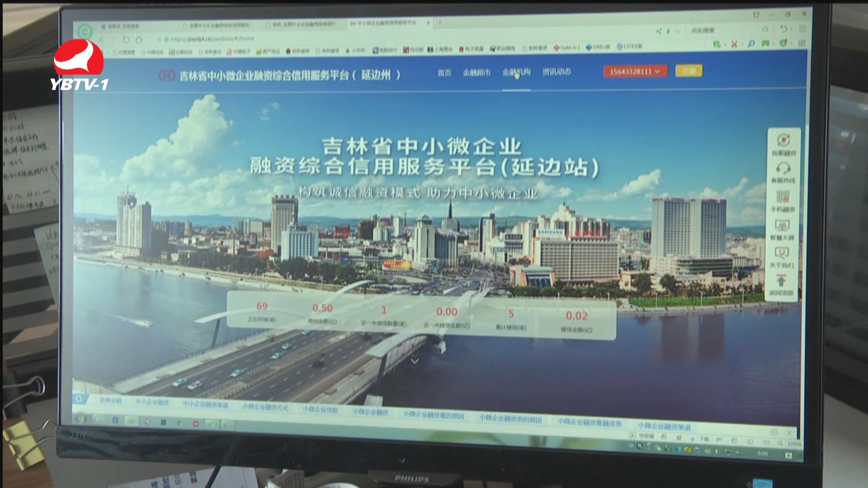
Task: Click 客服热线 headset icon in the sidebar
Action: click(783, 173)
